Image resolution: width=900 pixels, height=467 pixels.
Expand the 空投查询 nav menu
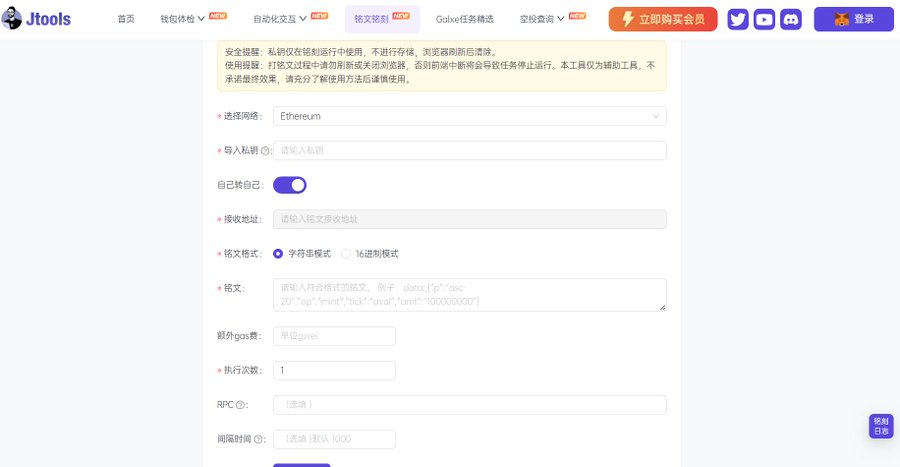(x=542, y=19)
